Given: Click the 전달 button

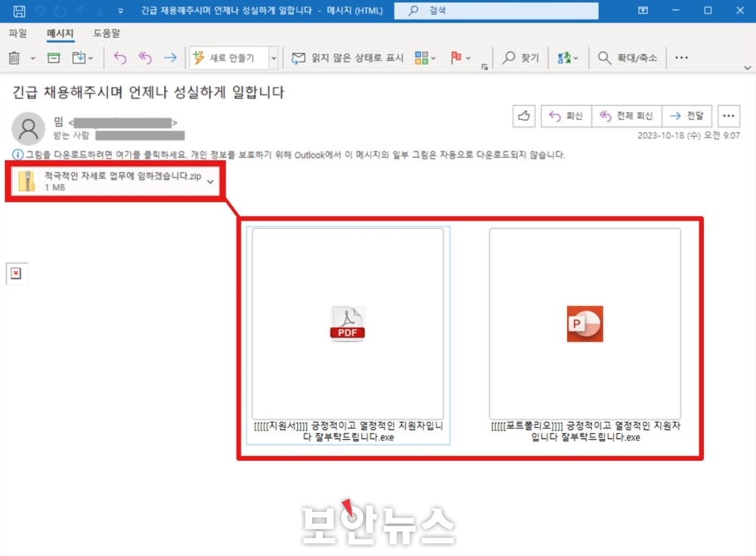Looking at the screenshot, I should point(686,116).
